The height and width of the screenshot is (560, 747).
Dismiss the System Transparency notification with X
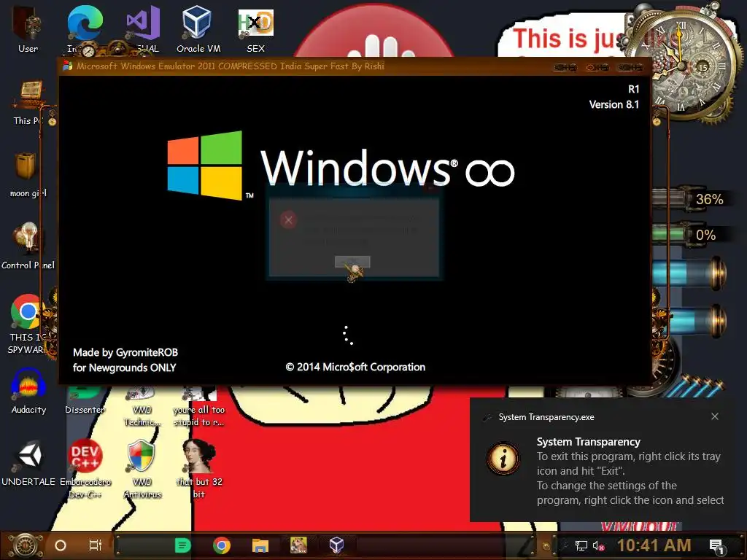click(715, 416)
